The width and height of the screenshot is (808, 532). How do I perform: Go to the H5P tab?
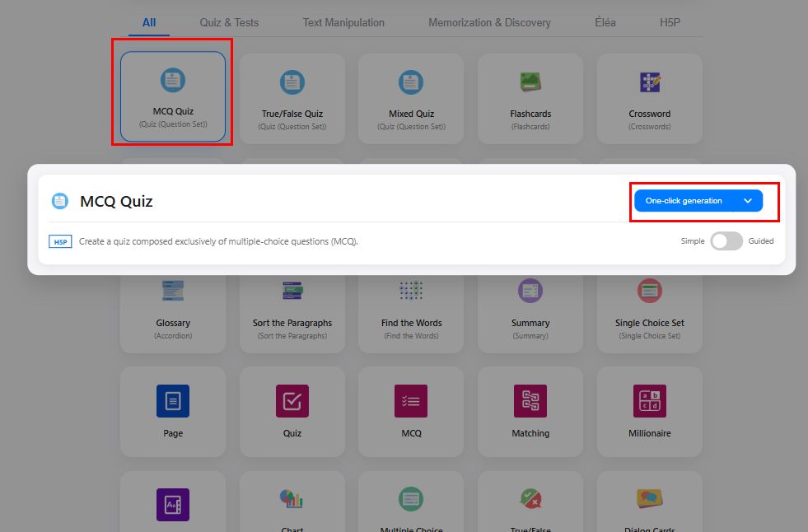[670, 22]
